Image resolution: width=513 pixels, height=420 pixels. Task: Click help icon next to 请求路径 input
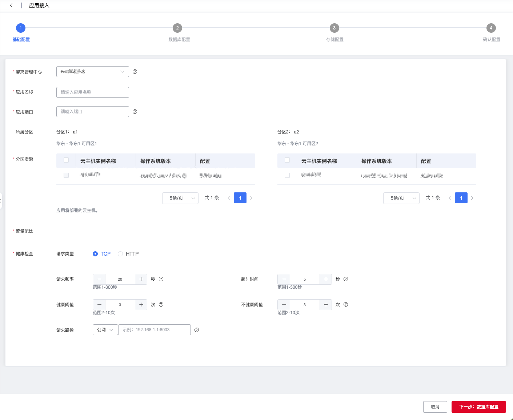(x=197, y=330)
